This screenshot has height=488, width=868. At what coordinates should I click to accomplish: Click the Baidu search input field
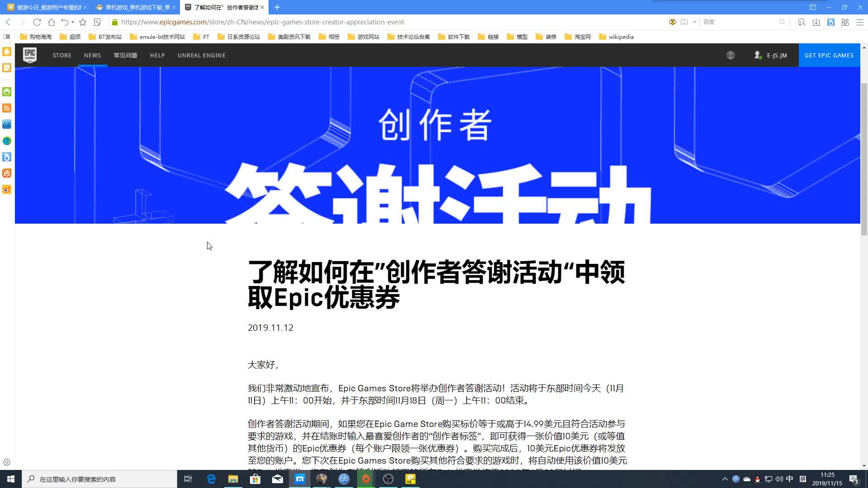pos(739,22)
